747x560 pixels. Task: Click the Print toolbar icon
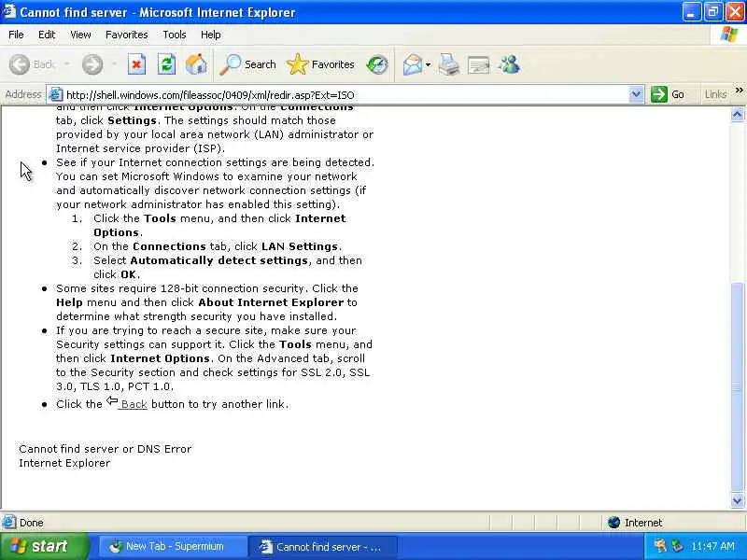pos(449,64)
